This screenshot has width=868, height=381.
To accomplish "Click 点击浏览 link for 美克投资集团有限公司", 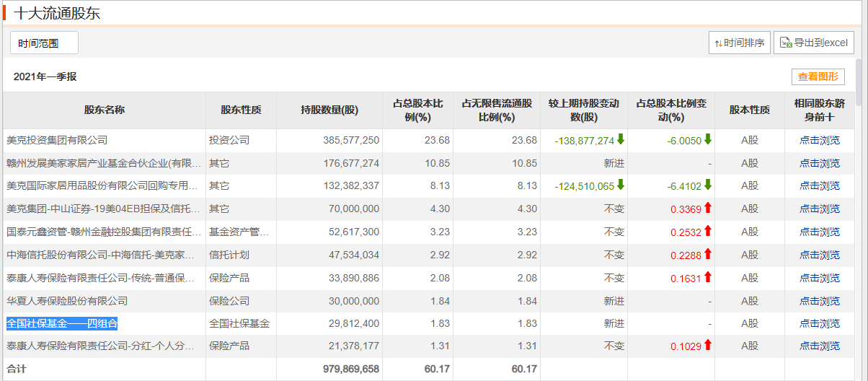I will [820, 140].
